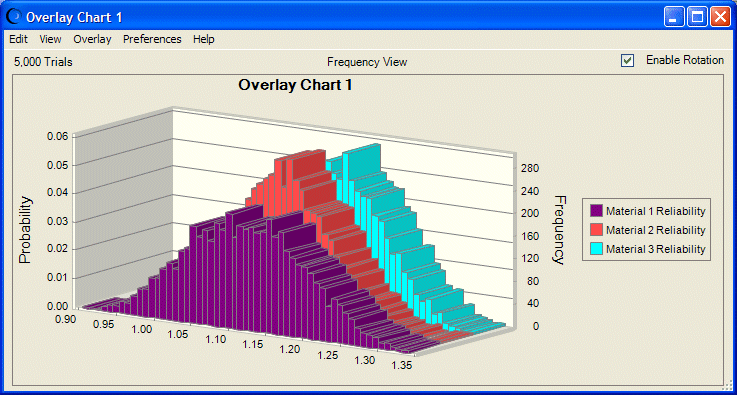Screen dimensions: 737x395
Task: Click the red Material 2 Reliability swatch
Action: point(596,230)
